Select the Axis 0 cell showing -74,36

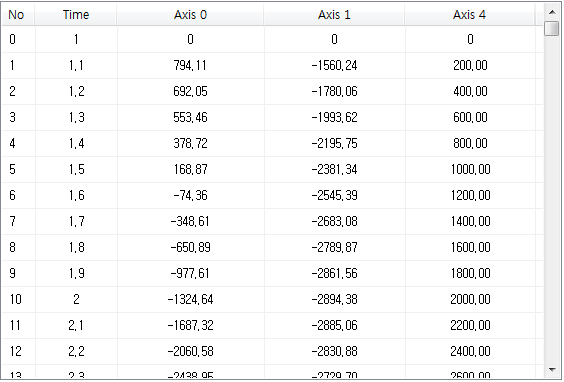point(191,195)
